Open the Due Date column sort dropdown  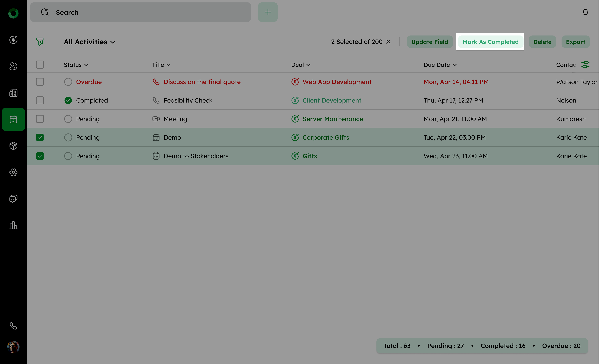click(455, 65)
